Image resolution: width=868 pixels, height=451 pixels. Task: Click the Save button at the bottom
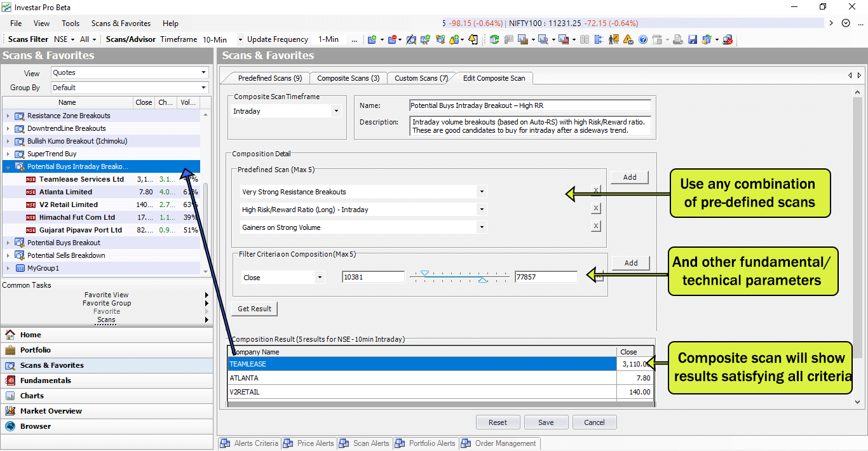click(x=545, y=422)
